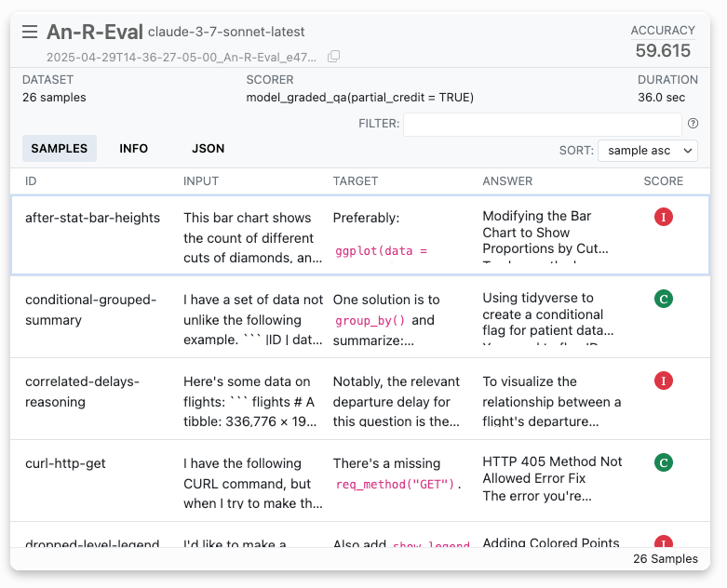This screenshot has height=588, width=727.
Task: Click the ANSWER column header
Action: pyautogui.click(x=507, y=180)
